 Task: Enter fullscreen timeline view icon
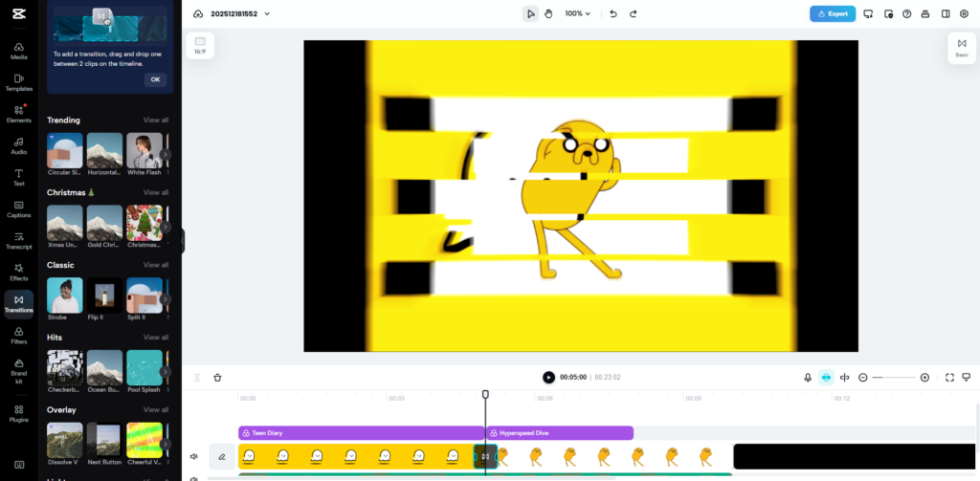click(x=949, y=378)
